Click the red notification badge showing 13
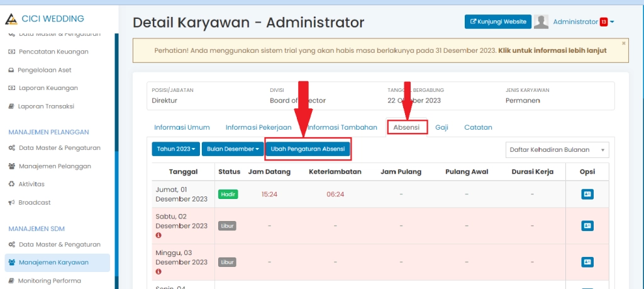This screenshot has height=289, width=644. click(604, 22)
